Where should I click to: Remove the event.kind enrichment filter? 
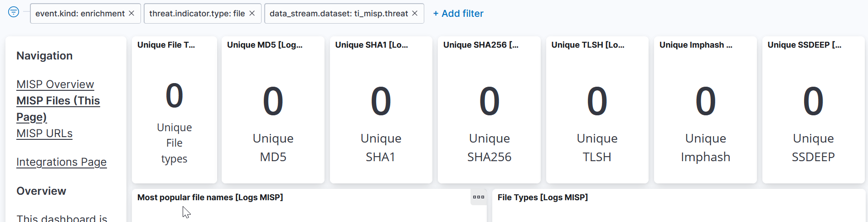[131, 14]
